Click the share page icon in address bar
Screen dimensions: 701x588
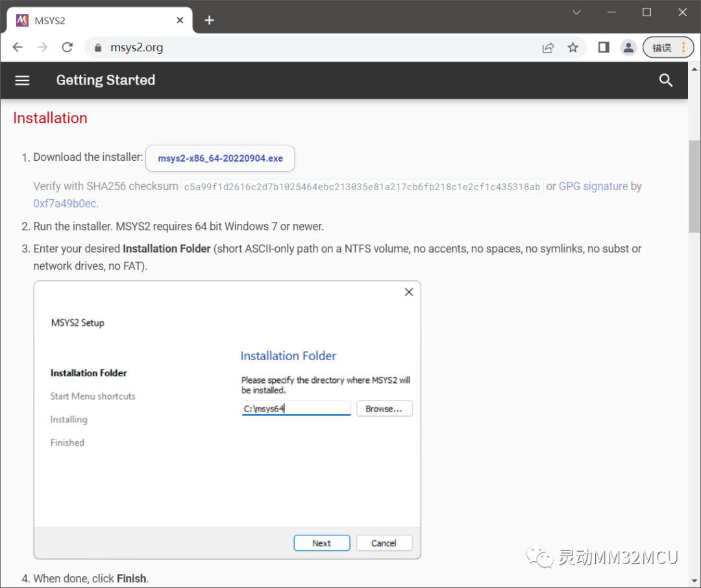point(548,47)
